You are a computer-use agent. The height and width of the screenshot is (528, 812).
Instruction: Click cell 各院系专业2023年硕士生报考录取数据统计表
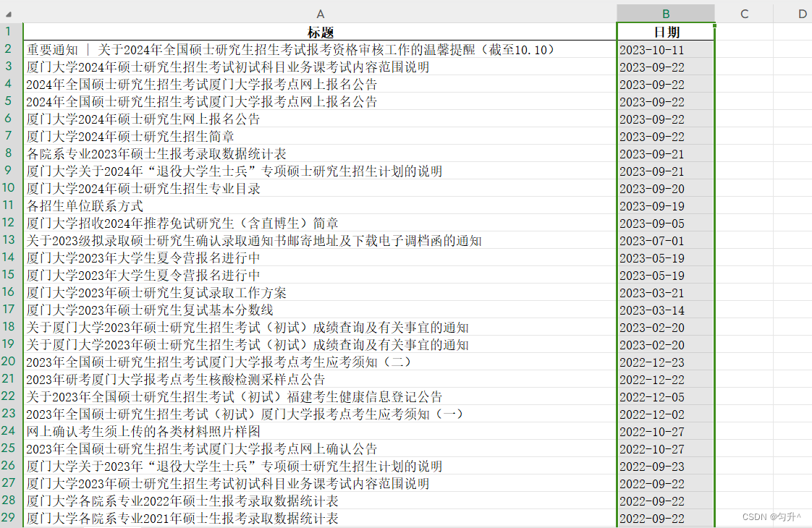(x=320, y=154)
